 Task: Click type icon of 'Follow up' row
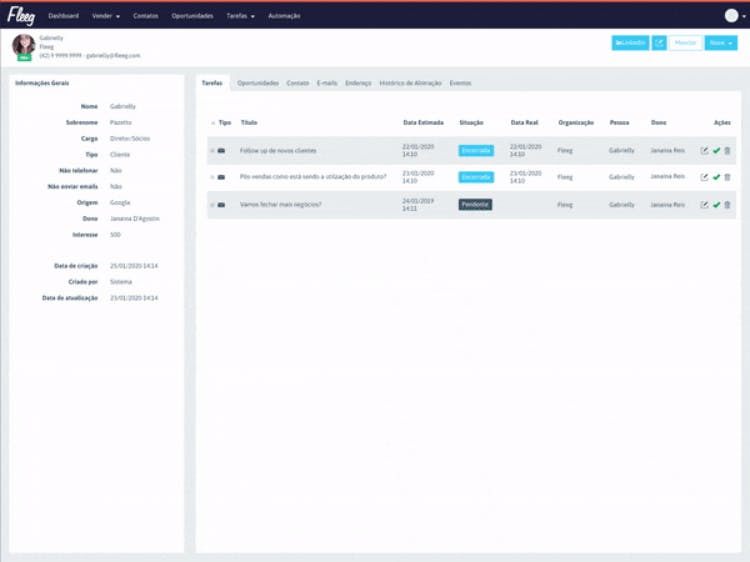221,151
